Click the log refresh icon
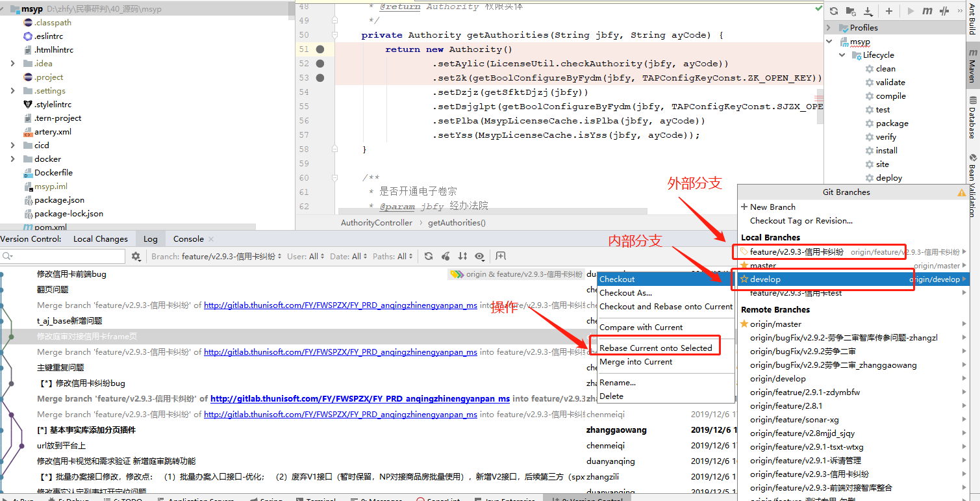The height and width of the screenshot is (501, 980). 429,257
